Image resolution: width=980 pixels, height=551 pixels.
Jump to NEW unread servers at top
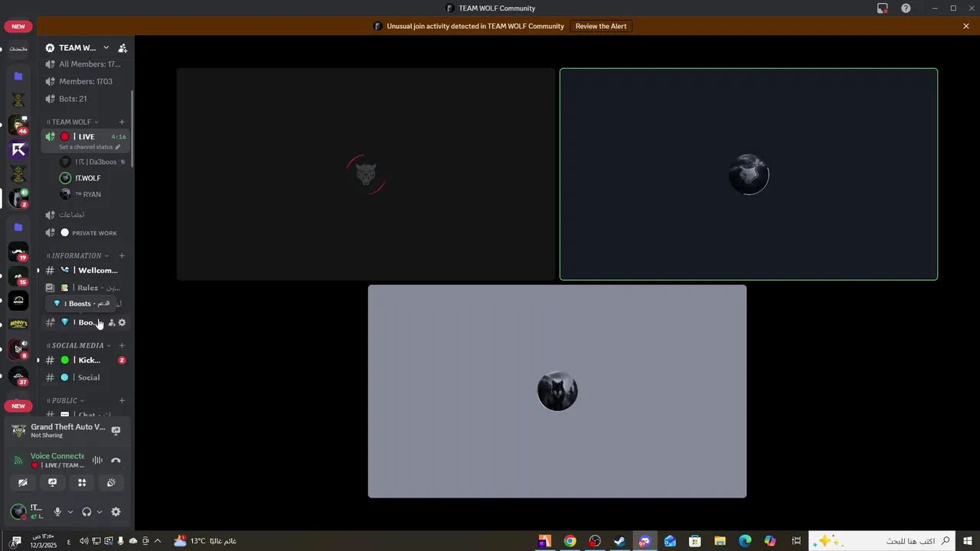click(x=18, y=26)
